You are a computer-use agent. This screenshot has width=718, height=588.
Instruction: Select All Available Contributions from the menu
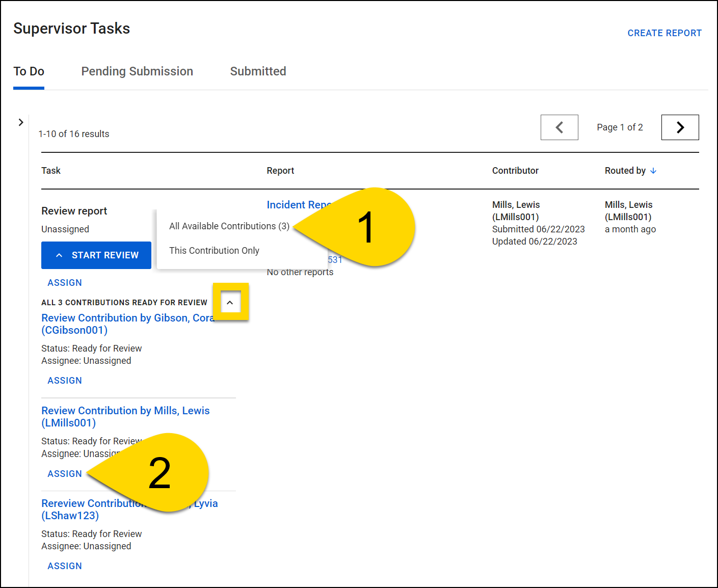tap(229, 226)
